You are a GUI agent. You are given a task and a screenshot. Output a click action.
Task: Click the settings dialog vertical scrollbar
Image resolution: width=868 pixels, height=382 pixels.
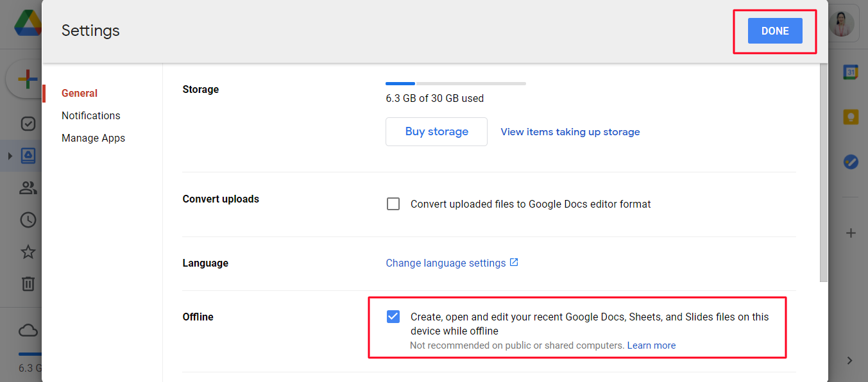coord(824,173)
